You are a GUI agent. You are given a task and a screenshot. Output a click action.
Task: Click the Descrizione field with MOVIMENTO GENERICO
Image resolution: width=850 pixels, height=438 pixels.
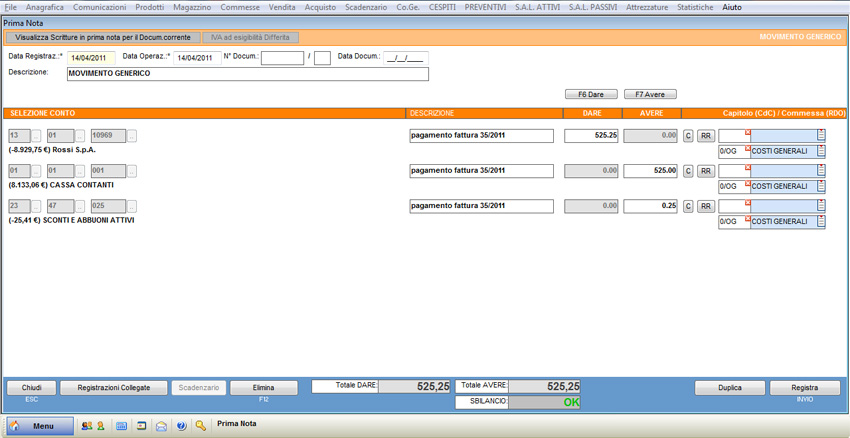pos(247,73)
